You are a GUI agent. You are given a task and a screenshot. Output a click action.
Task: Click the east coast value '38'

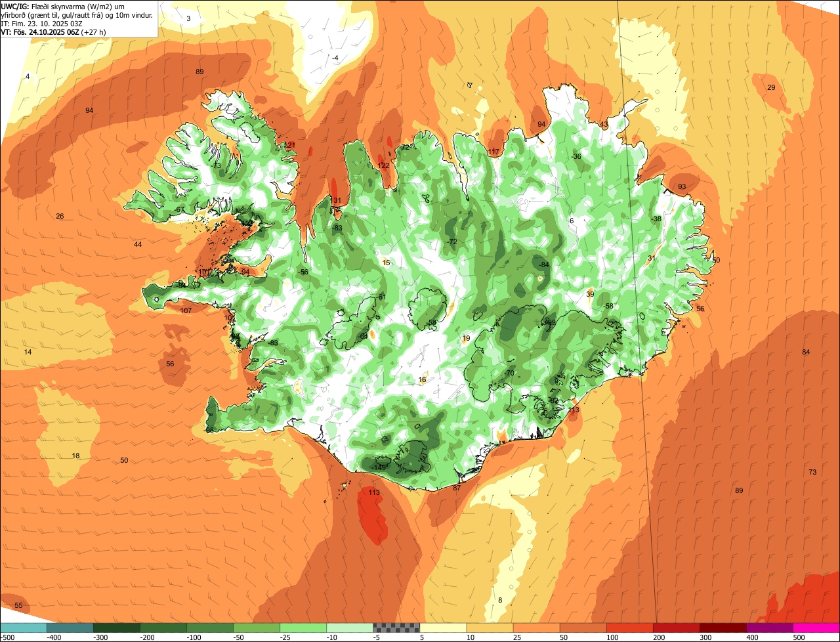(x=657, y=219)
